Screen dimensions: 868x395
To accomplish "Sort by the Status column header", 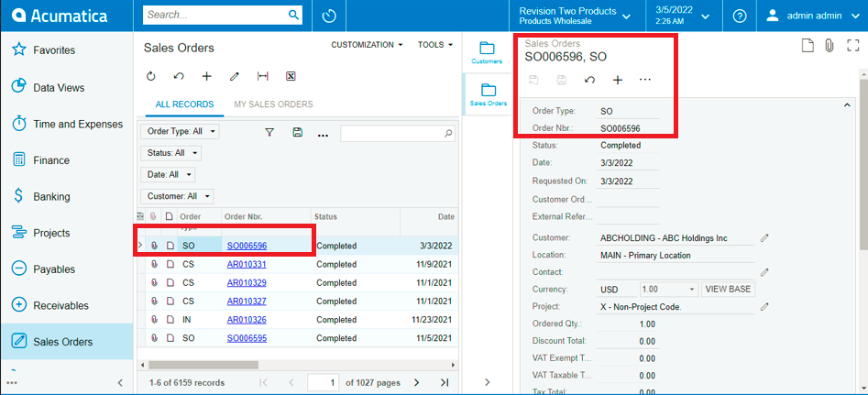I will pos(325,217).
